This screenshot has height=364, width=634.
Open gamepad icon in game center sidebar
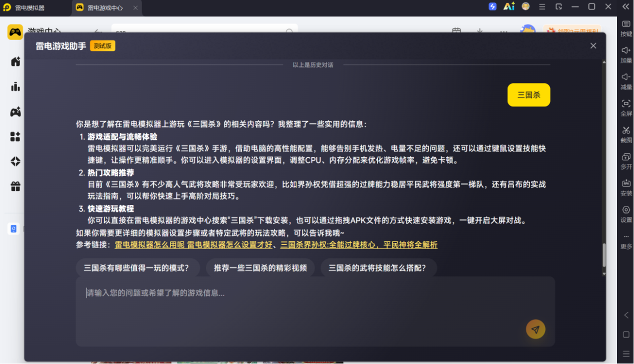tap(15, 111)
